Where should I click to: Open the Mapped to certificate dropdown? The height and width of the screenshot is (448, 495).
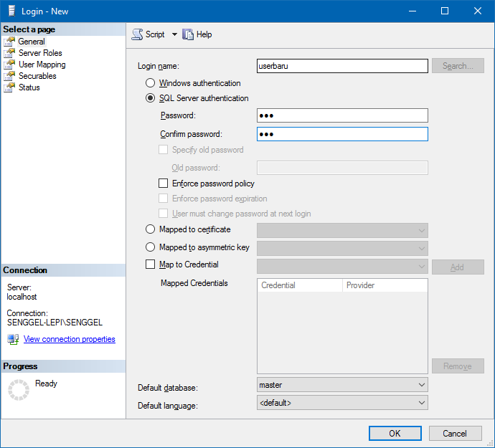tap(342, 230)
